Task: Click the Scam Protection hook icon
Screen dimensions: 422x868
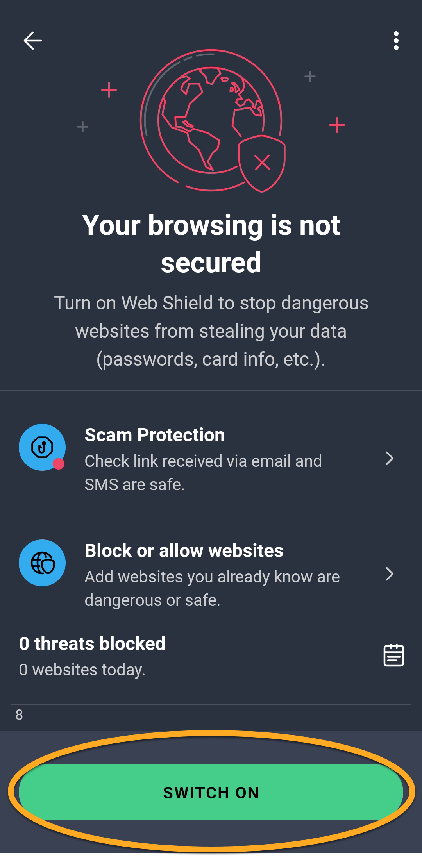Action: pyautogui.click(x=42, y=447)
